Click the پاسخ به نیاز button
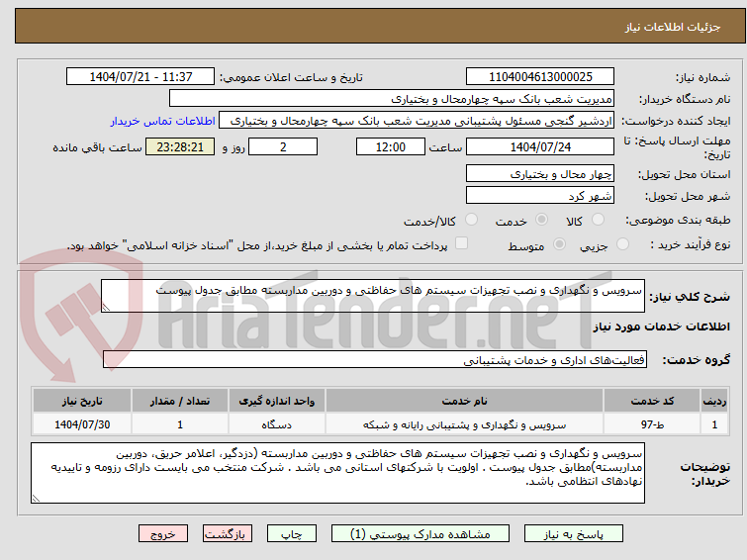This screenshot has height=560, width=747. [574, 534]
